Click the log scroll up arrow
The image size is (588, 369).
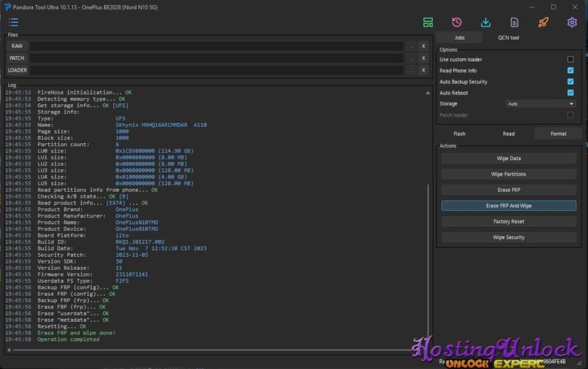[x=428, y=93]
